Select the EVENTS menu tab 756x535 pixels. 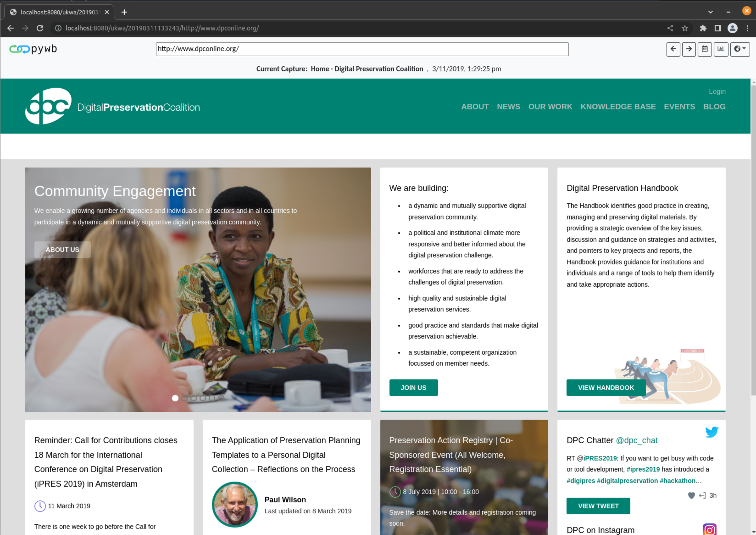[680, 106]
